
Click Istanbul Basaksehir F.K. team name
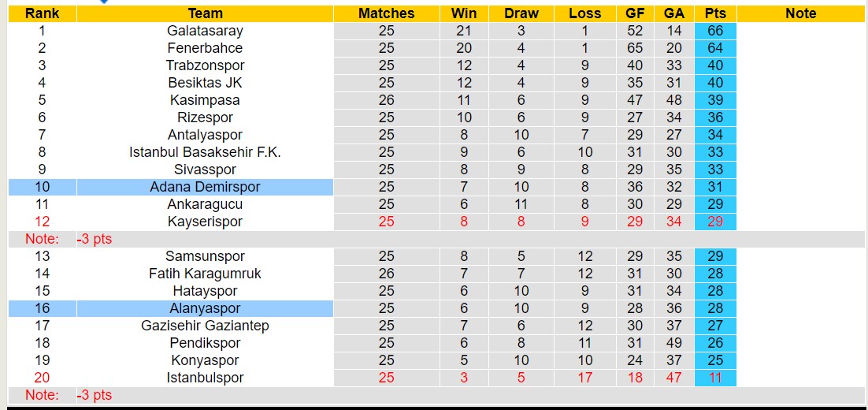(205, 152)
